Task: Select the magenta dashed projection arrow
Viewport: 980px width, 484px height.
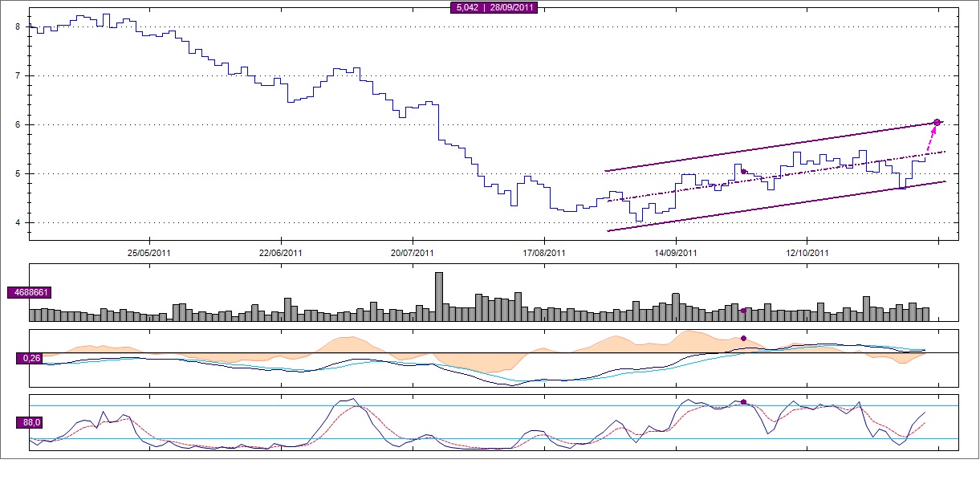Action: (931, 138)
